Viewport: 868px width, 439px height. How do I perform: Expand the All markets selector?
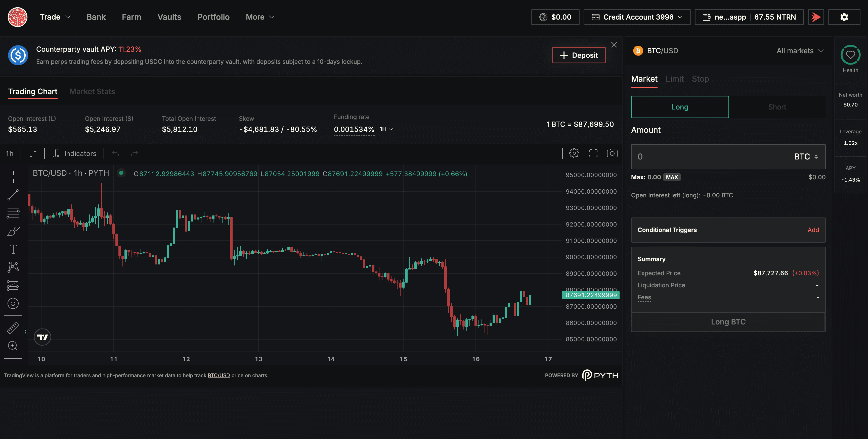800,50
